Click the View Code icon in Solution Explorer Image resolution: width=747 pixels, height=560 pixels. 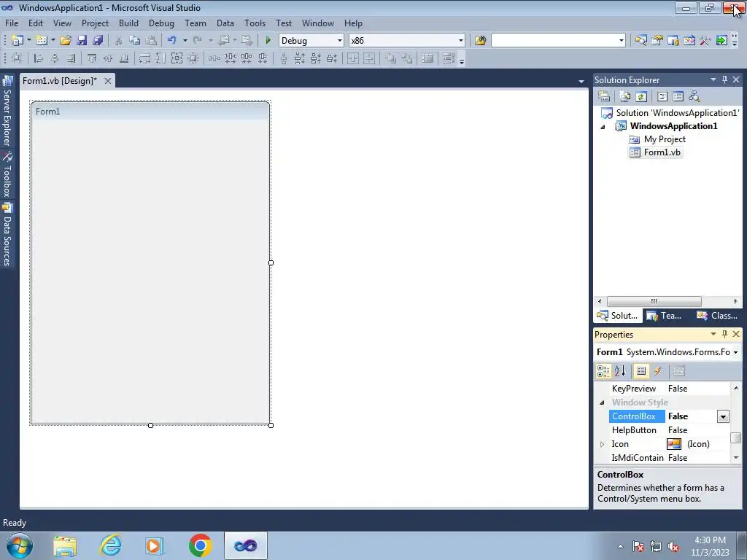click(662, 97)
